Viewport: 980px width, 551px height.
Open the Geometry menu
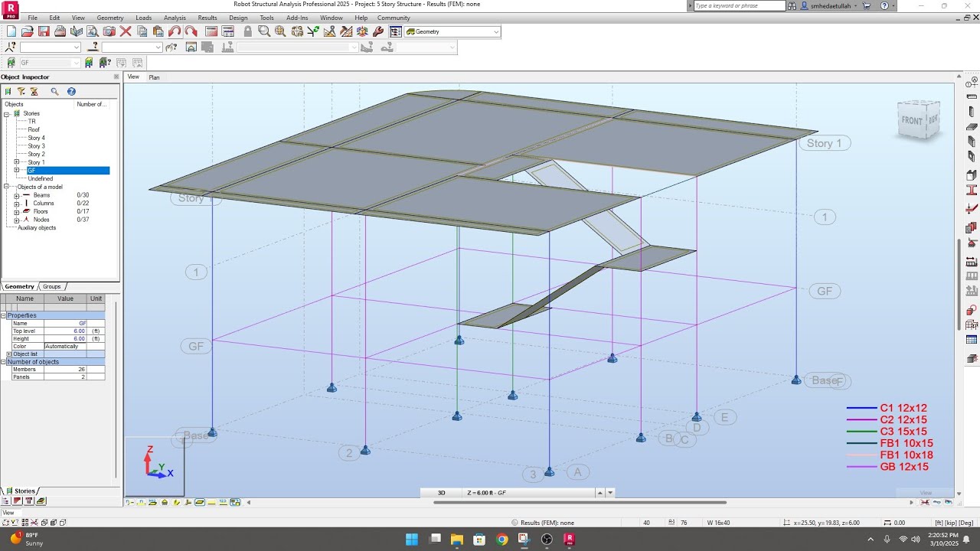[x=110, y=18]
